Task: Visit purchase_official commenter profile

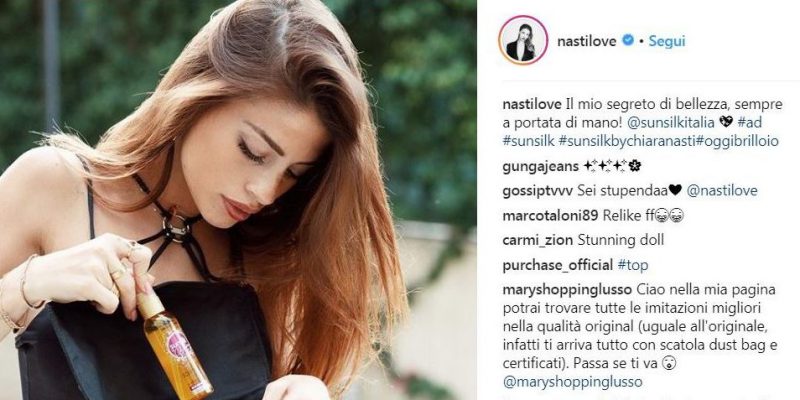Action: (557, 265)
